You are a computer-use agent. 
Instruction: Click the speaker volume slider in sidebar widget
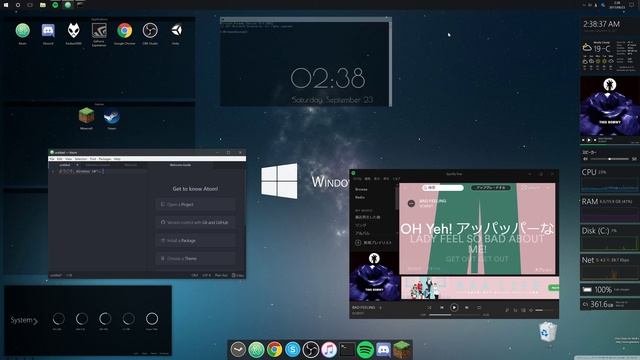pos(609,159)
